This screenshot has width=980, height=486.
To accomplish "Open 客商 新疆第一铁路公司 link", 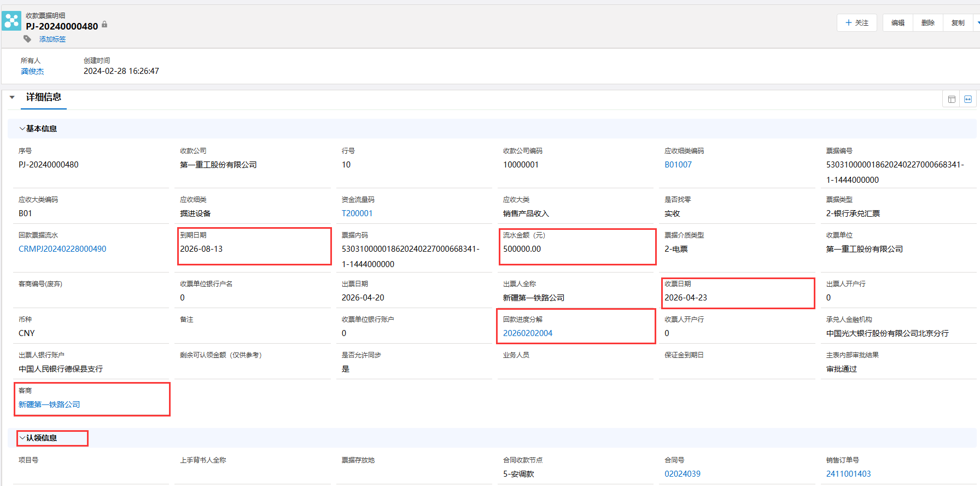I will [x=49, y=404].
